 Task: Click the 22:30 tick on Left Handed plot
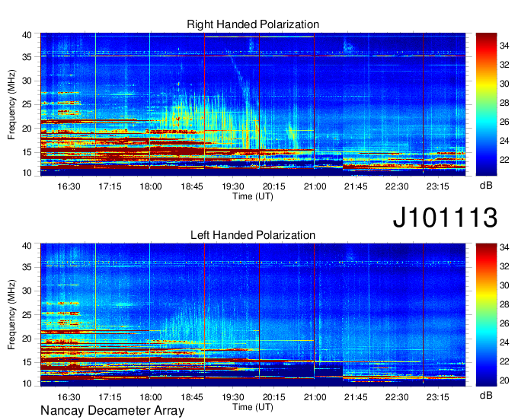click(x=397, y=397)
